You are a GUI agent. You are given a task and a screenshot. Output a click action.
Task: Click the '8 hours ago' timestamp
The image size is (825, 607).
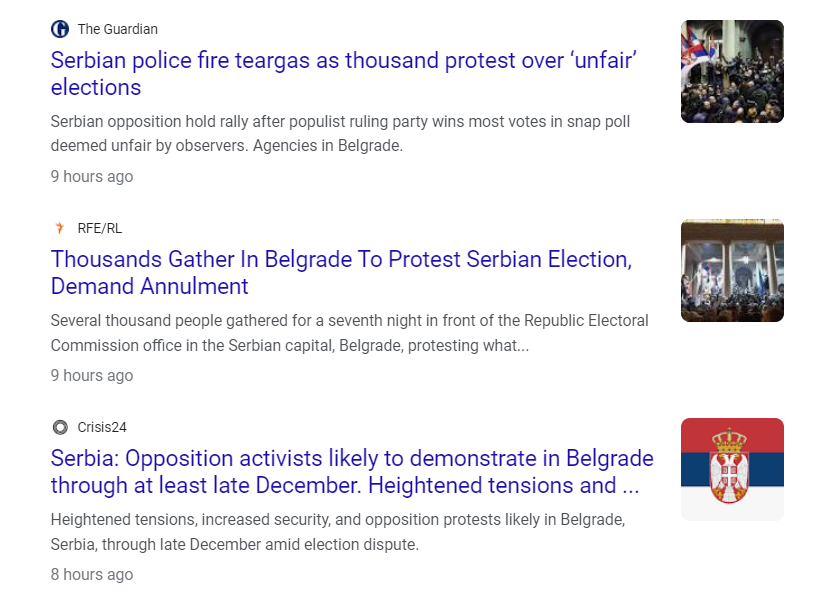click(92, 575)
